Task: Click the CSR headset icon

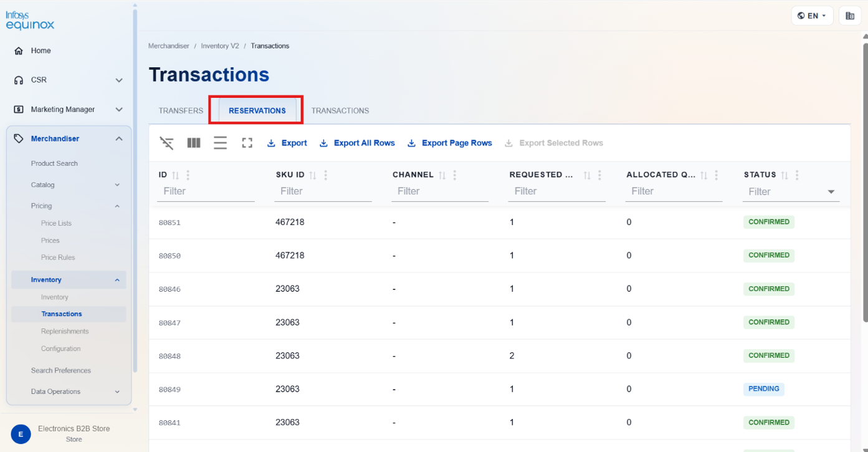Action: click(19, 80)
